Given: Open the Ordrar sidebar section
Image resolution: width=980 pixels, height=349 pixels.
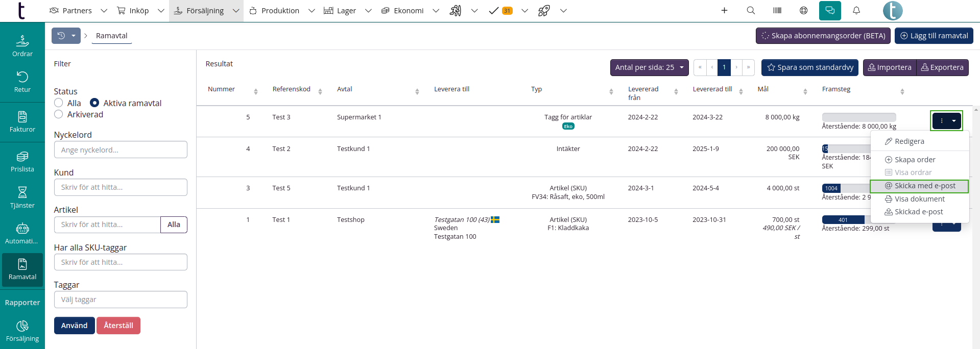Looking at the screenshot, I should (x=22, y=45).
